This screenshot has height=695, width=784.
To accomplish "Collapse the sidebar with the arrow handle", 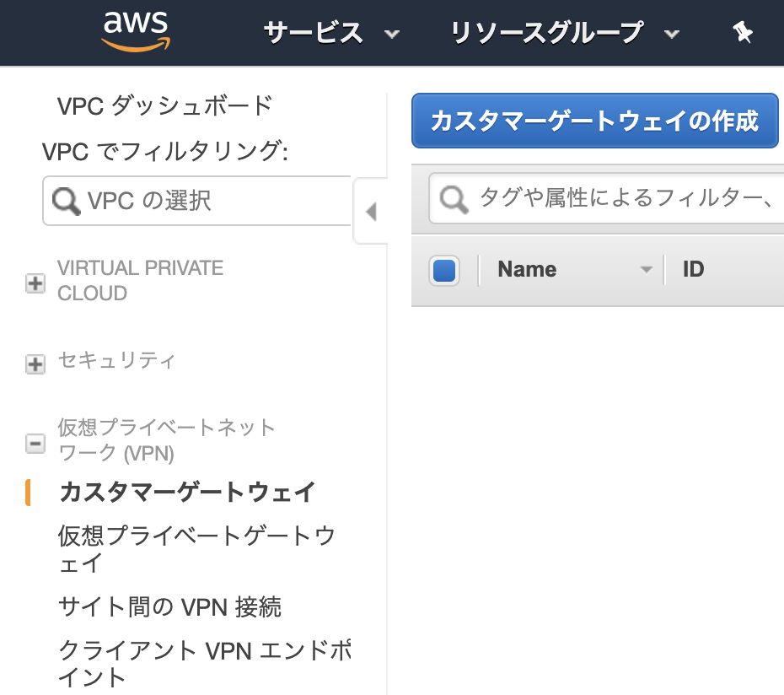I will (x=370, y=211).
